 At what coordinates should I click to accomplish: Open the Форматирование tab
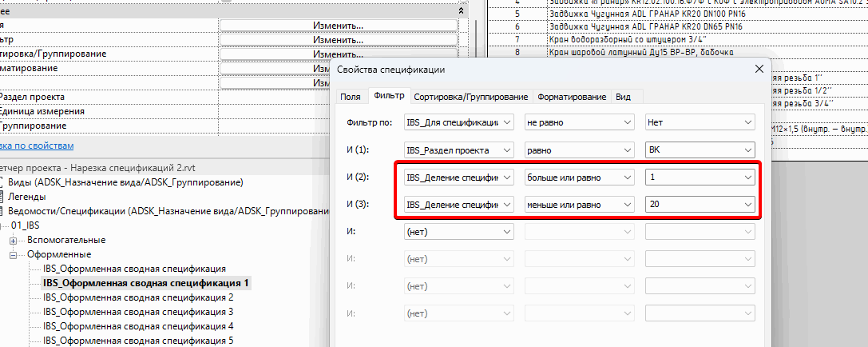click(x=571, y=97)
